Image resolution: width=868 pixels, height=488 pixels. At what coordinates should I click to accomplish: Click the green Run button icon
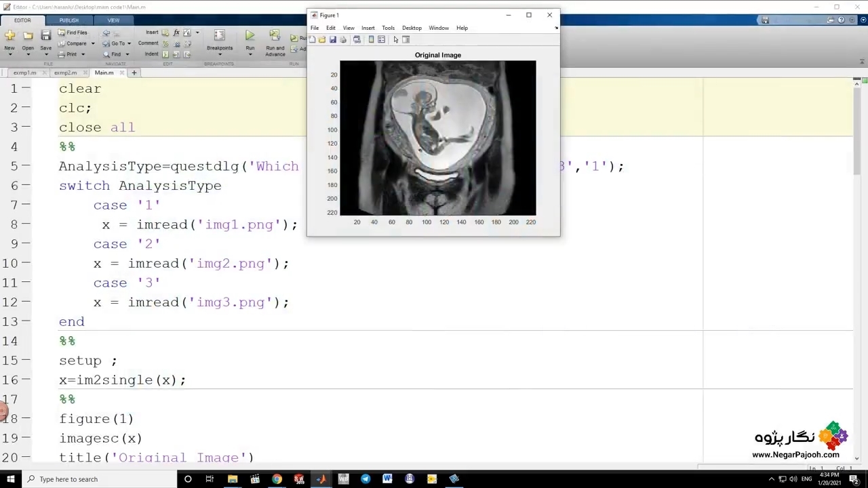click(x=250, y=36)
